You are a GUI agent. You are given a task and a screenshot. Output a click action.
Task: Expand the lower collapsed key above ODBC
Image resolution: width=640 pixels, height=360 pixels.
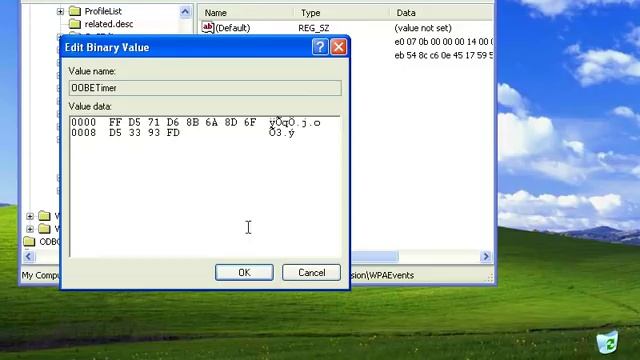(30, 229)
